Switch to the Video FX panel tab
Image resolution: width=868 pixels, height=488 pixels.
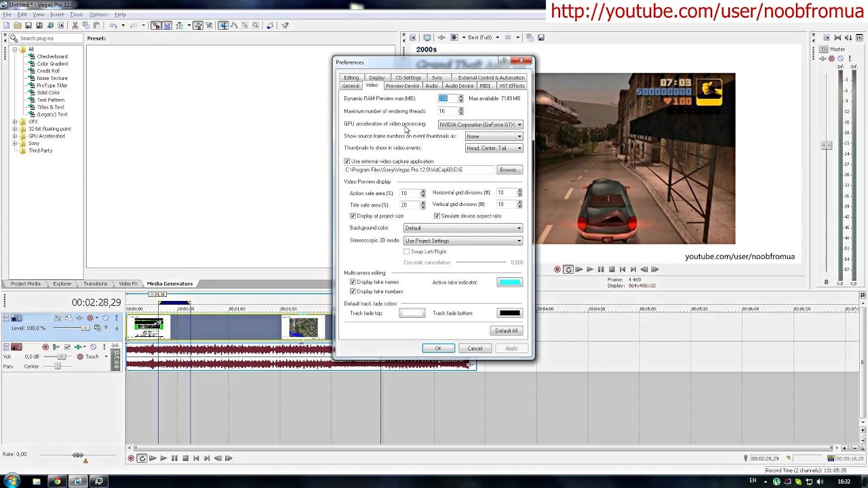(128, 283)
